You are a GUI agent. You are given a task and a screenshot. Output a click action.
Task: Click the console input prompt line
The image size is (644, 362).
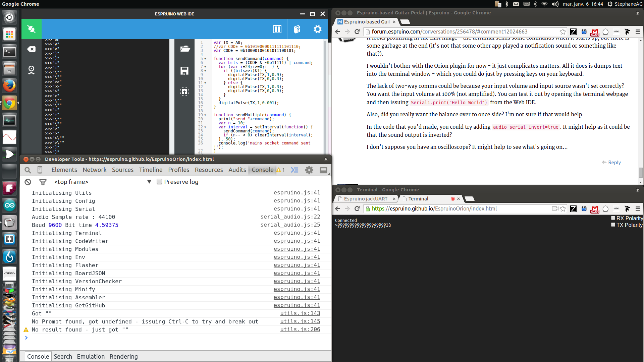175,338
